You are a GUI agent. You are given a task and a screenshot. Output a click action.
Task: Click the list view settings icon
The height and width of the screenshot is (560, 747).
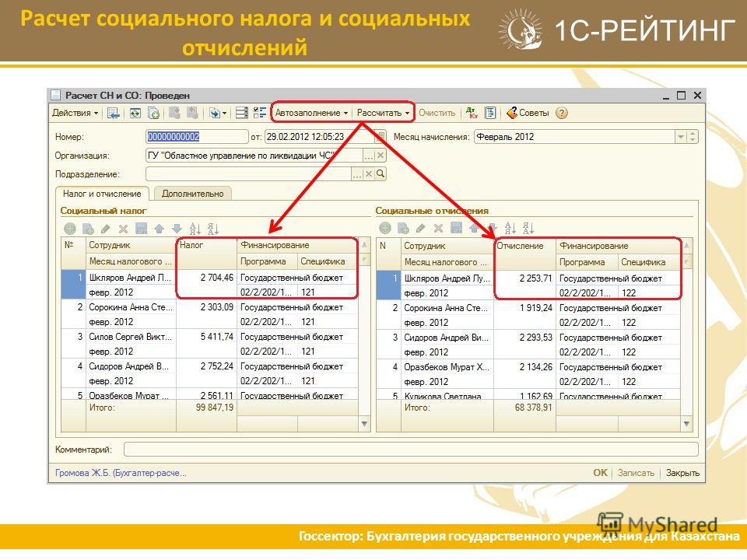[242, 113]
